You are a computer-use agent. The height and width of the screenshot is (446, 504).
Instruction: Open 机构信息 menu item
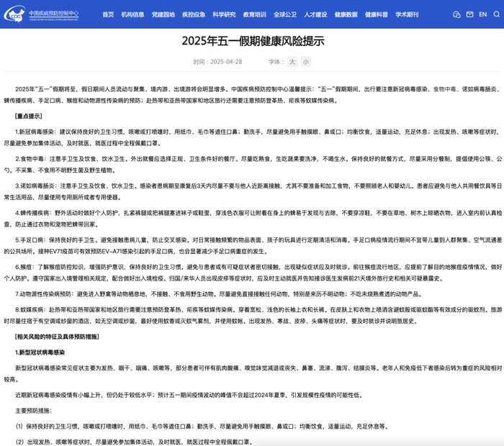click(x=132, y=14)
